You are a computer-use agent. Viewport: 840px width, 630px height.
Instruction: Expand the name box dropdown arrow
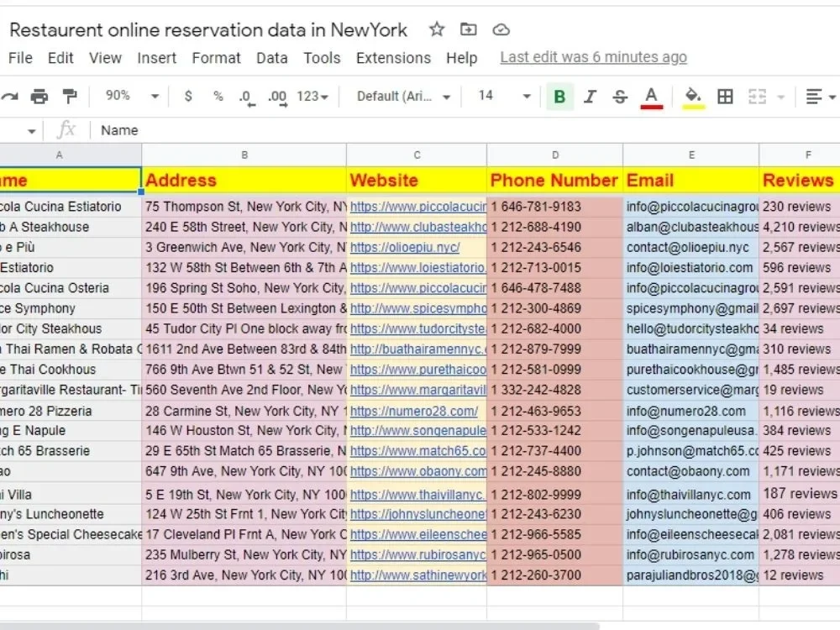point(32,131)
